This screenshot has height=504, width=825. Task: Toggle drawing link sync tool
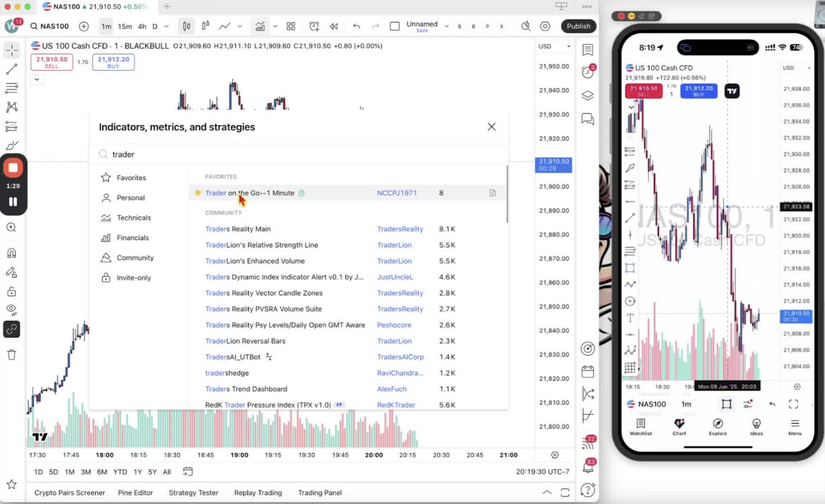tap(12, 329)
